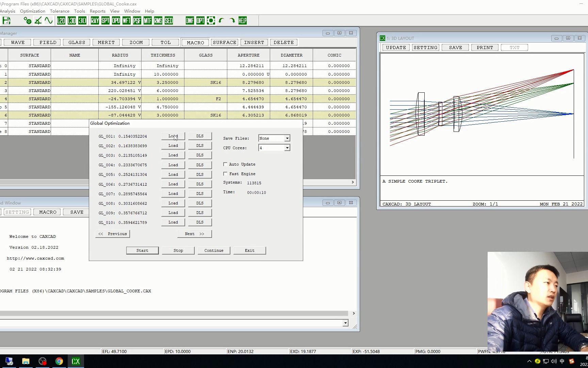Click the ZOOM button in Manager

tap(136, 42)
